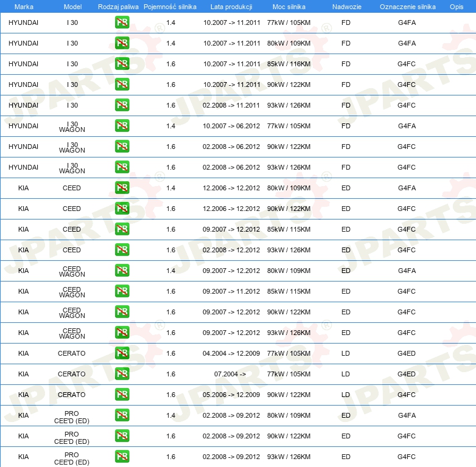
Task: Select the Lata produkcji column header
Action: pos(231,6)
